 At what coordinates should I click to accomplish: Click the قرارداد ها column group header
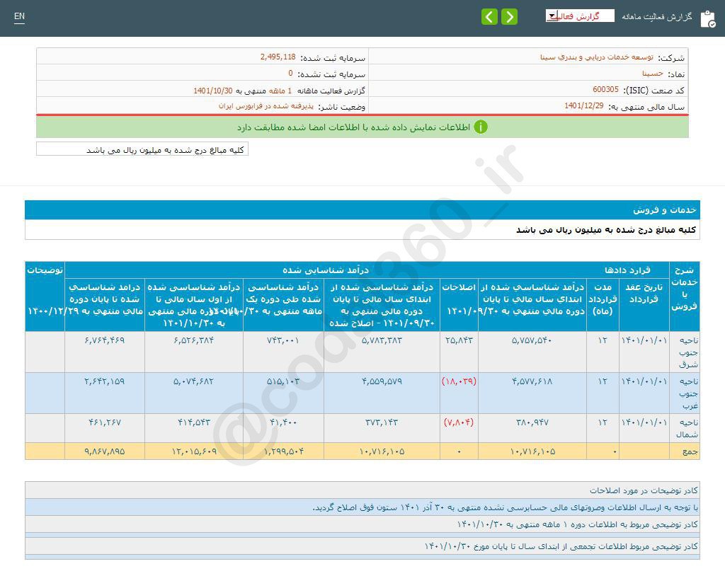click(627, 270)
